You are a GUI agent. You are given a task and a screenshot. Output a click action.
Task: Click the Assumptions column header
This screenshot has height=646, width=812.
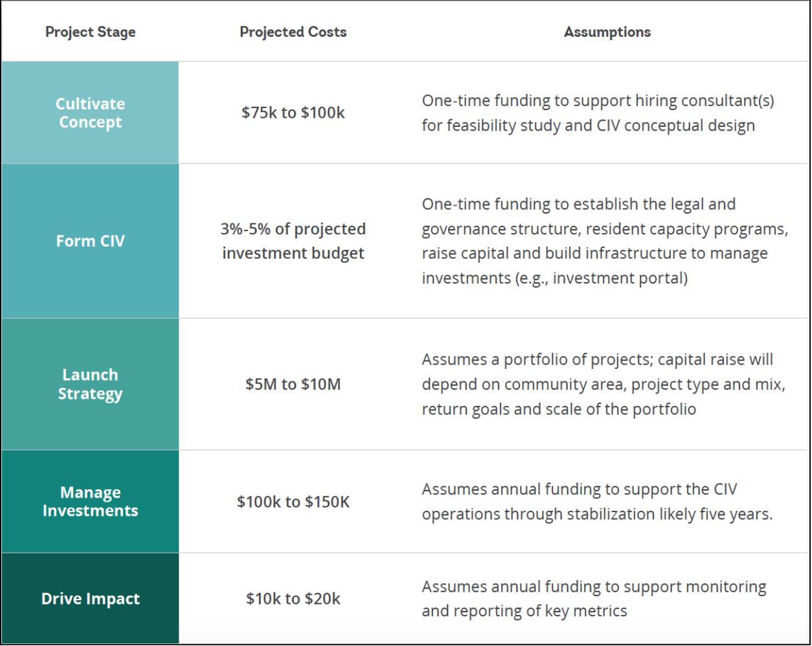coord(607,32)
